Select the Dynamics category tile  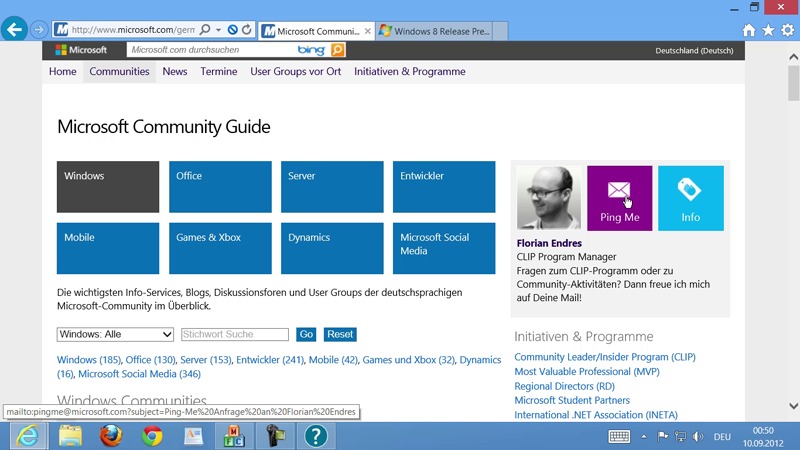[332, 248]
